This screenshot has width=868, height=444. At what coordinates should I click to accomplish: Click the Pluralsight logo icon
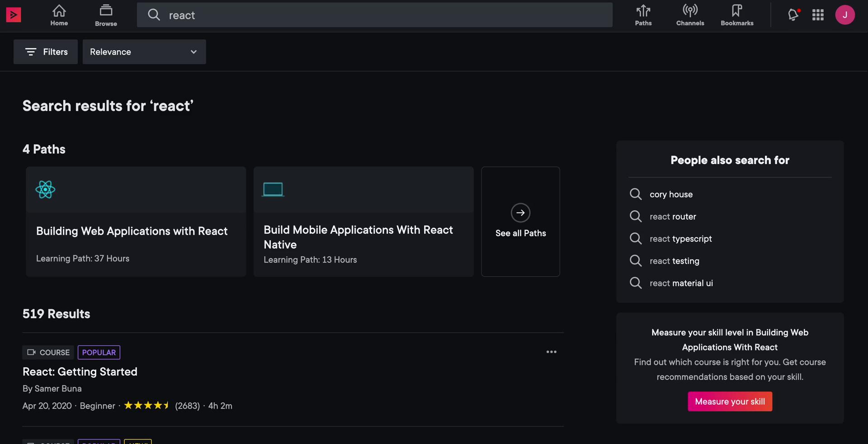(14, 15)
